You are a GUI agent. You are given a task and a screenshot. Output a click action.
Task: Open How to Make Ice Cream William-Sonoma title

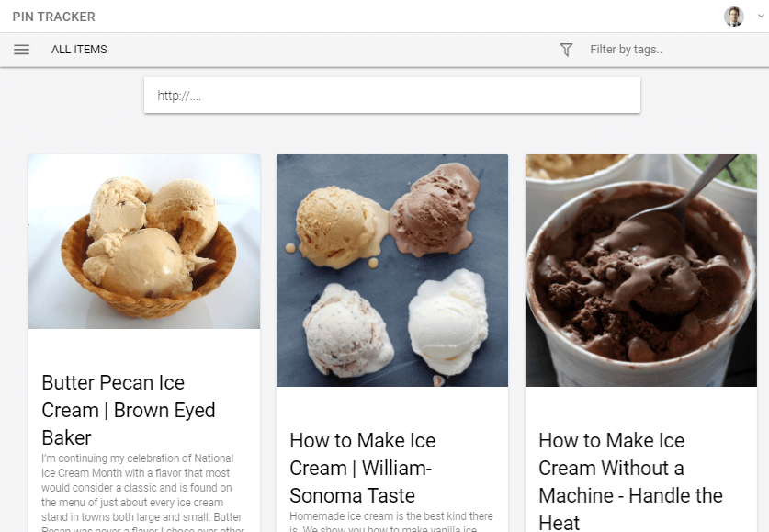362,468
